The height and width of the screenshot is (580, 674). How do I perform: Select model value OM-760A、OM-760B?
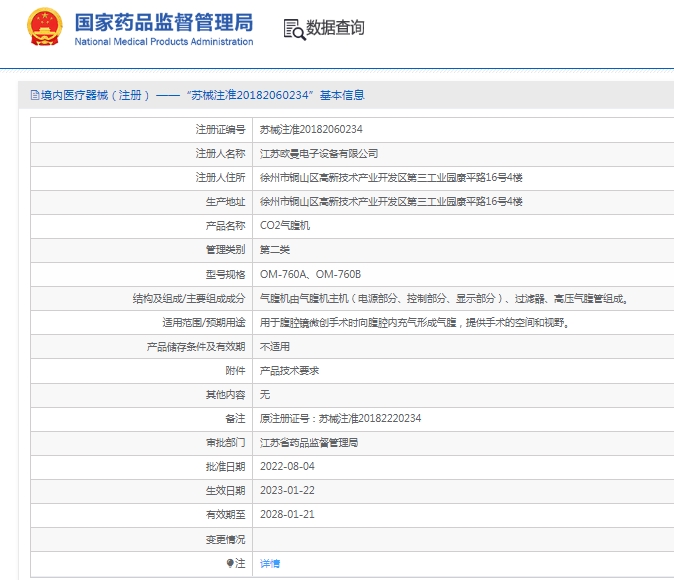310,274
